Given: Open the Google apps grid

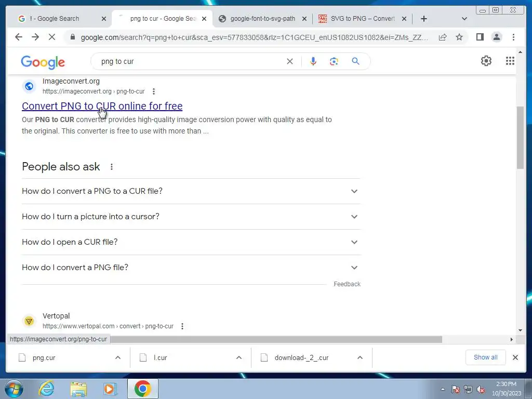Looking at the screenshot, I should (510, 61).
